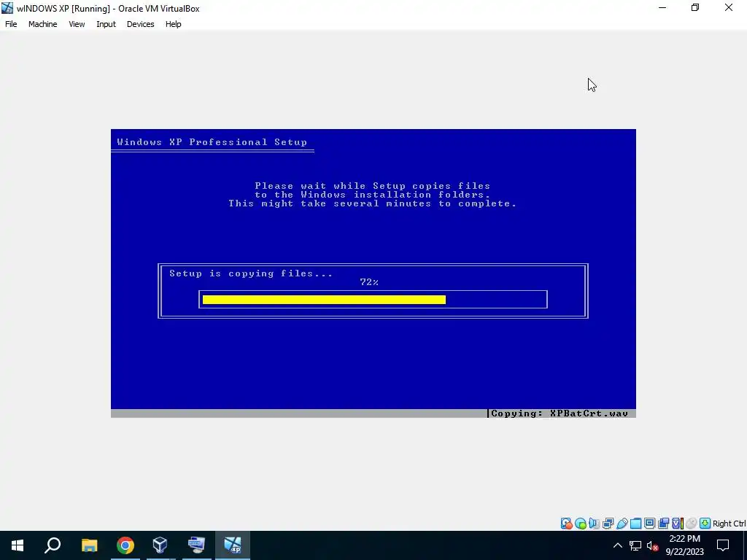Close the VirtualBox VM window
Screen dimensions: 747x560
729,8
